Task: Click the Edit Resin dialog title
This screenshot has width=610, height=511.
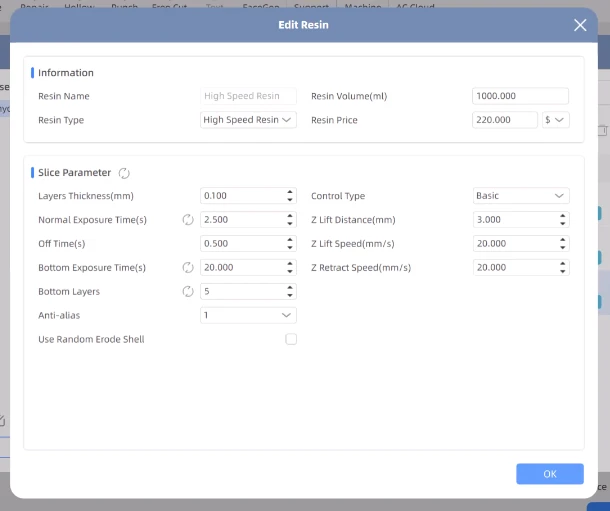Action: tap(303, 25)
